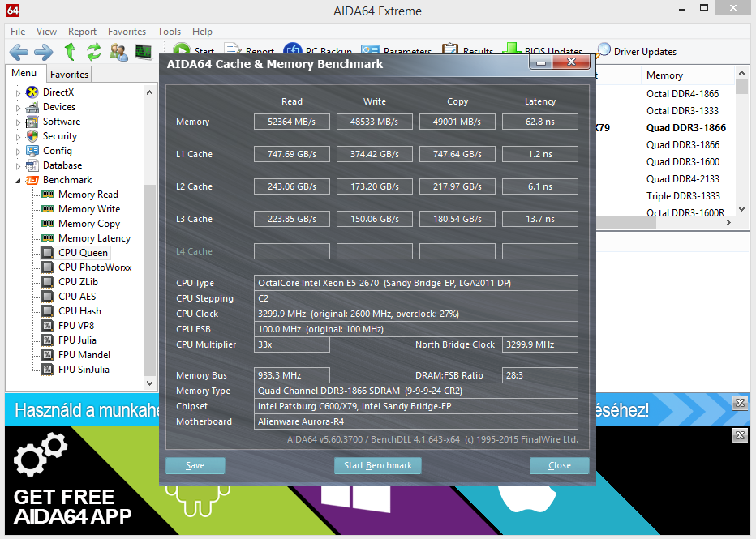Screen dimensions: 756x539
Task: Click the green-graph monitor toolbar icon
Action: (144, 53)
